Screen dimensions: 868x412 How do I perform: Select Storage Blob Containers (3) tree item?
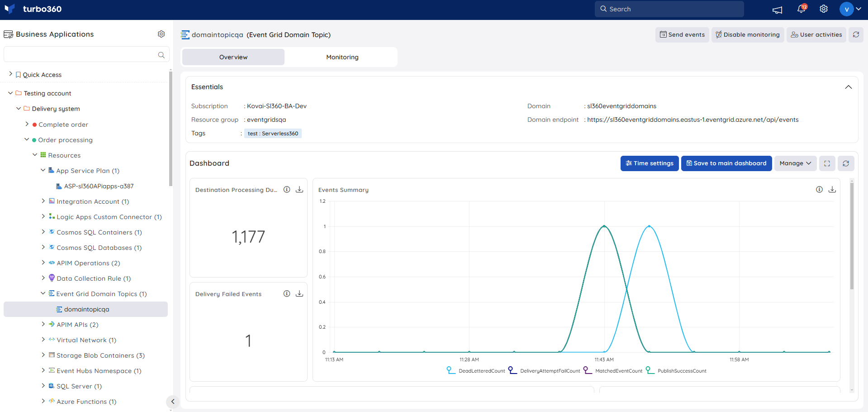point(100,355)
